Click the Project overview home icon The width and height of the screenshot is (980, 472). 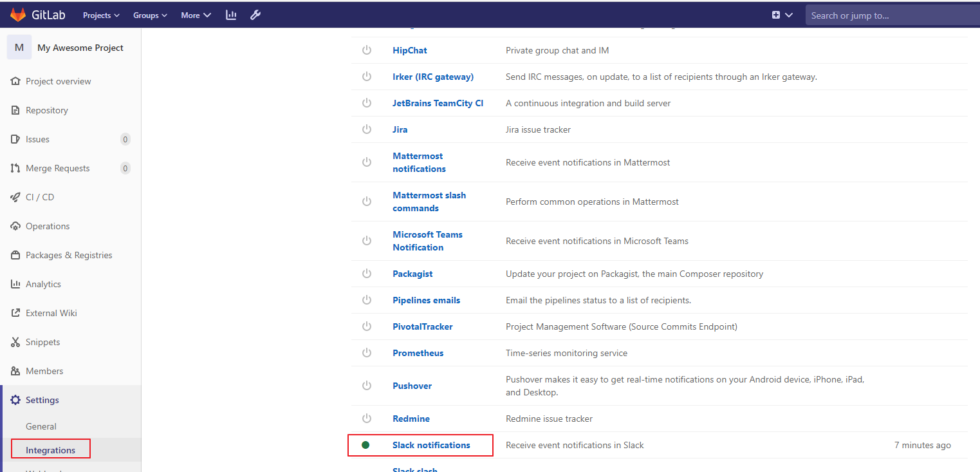point(15,81)
